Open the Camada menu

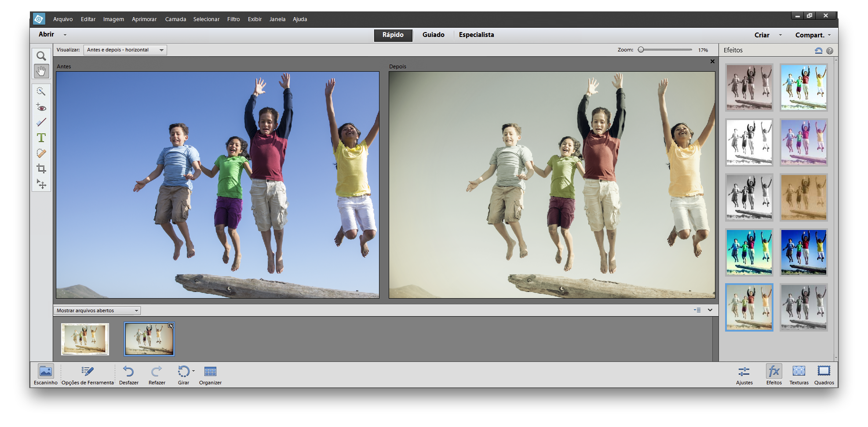click(x=175, y=19)
